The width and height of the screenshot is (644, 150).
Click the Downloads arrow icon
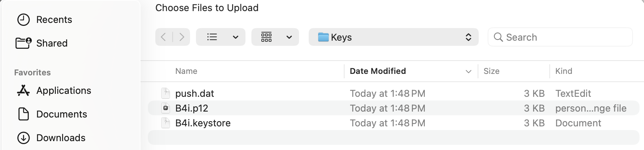tap(24, 138)
